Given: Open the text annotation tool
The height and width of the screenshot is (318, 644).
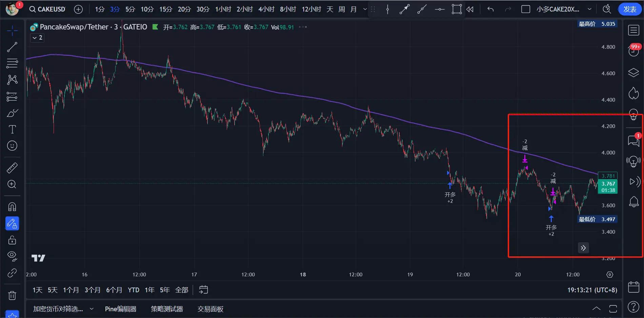Looking at the screenshot, I should coord(12,129).
